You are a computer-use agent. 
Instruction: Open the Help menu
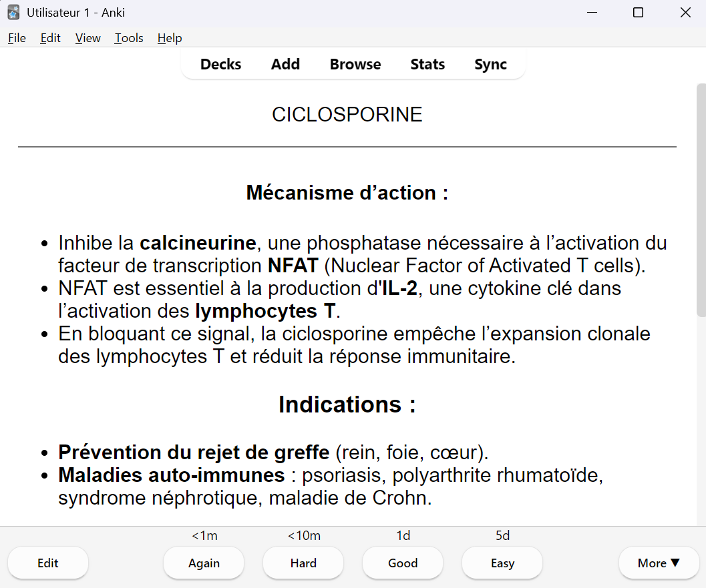[170, 38]
